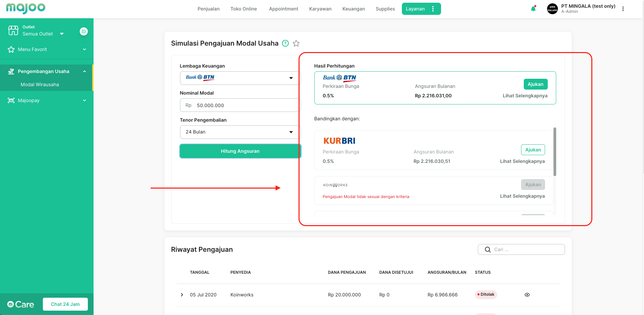Open help question mark beside title
644x315 pixels.
pyautogui.click(x=285, y=43)
